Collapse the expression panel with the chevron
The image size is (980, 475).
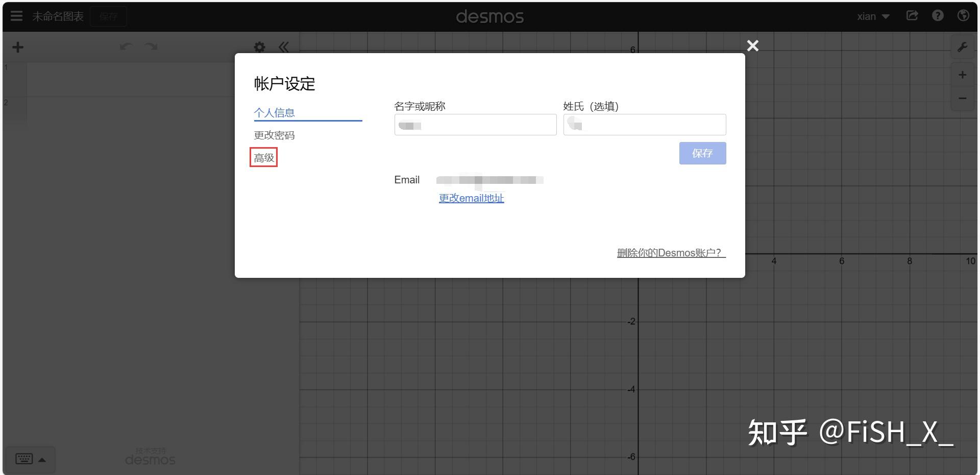tap(284, 47)
